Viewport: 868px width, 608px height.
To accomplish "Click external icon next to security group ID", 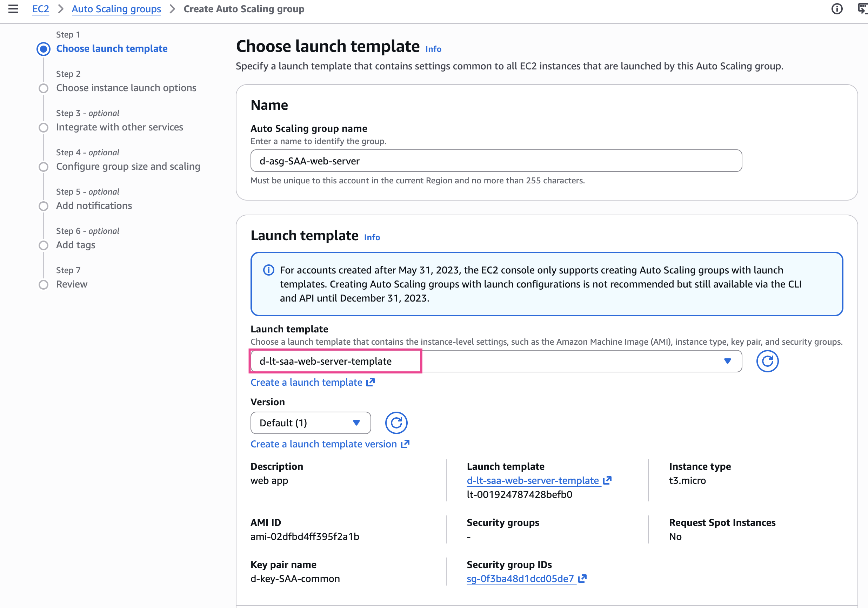I will (x=582, y=579).
